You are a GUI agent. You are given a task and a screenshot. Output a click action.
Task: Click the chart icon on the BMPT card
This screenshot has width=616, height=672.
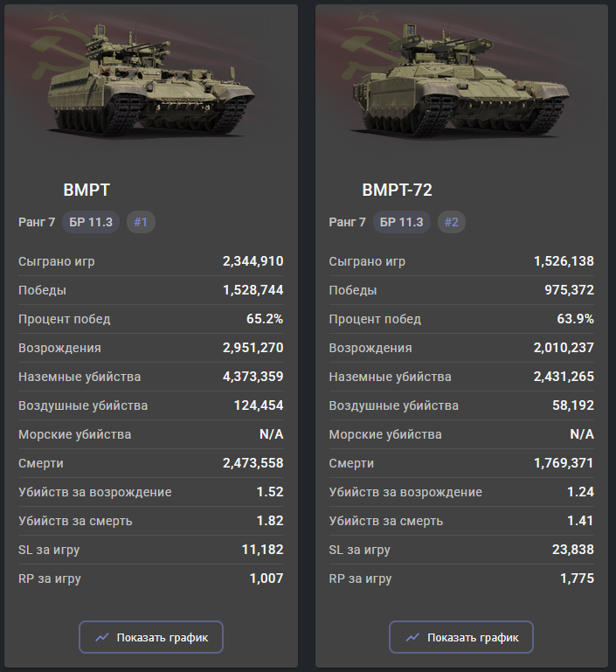point(102,638)
